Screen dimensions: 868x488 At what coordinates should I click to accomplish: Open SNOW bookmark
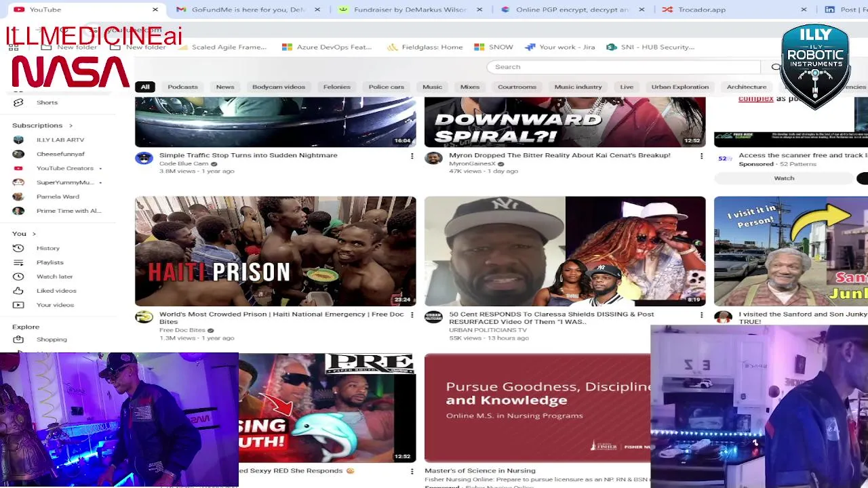point(494,47)
